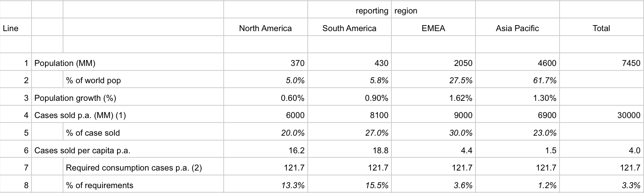This screenshot has width=644, height=193.
Task: Select the 'Line' header cell
Action: pos(11,28)
